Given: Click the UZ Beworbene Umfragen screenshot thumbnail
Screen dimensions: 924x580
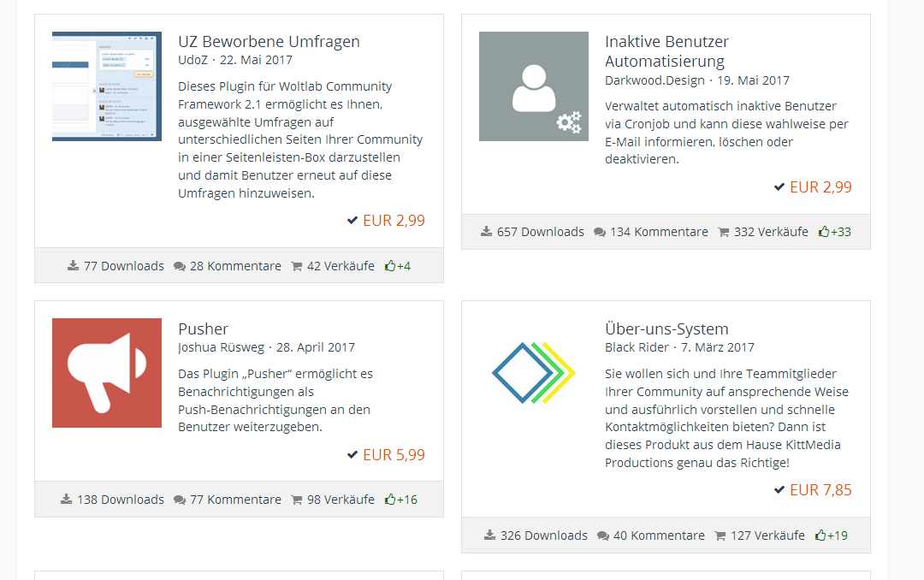Looking at the screenshot, I should pyautogui.click(x=107, y=86).
